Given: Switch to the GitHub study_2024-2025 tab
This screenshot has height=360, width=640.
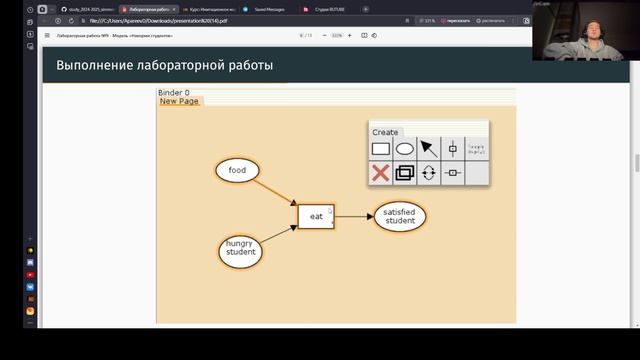Looking at the screenshot, I should (87, 9).
